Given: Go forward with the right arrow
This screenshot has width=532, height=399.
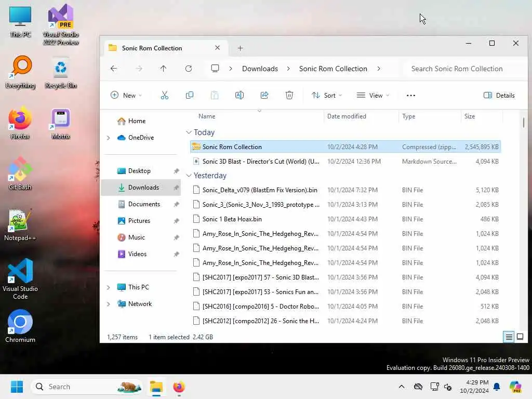Looking at the screenshot, I should (x=139, y=69).
